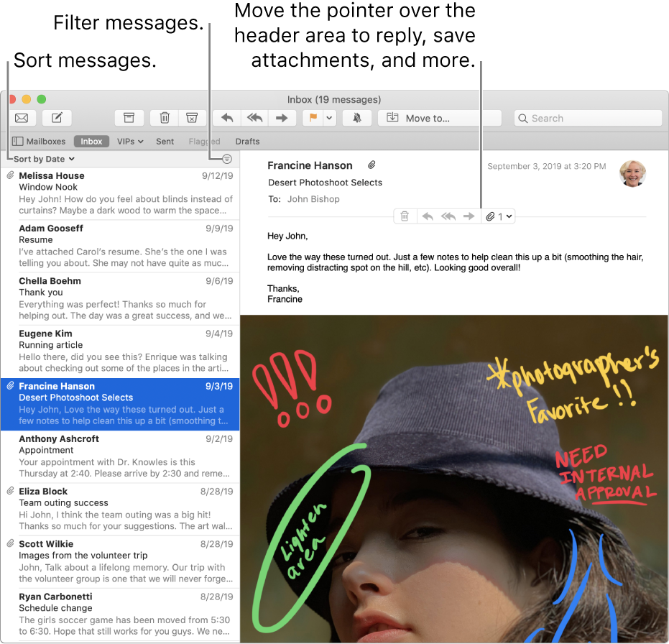This screenshot has height=644, width=669.
Task: Click the minimize window button
Action: tap(27, 99)
